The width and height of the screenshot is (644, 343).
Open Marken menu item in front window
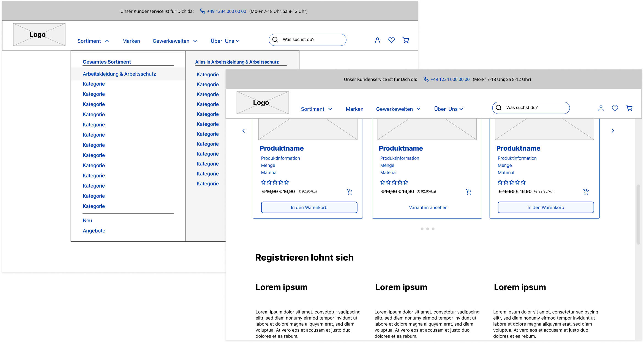[354, 109]
